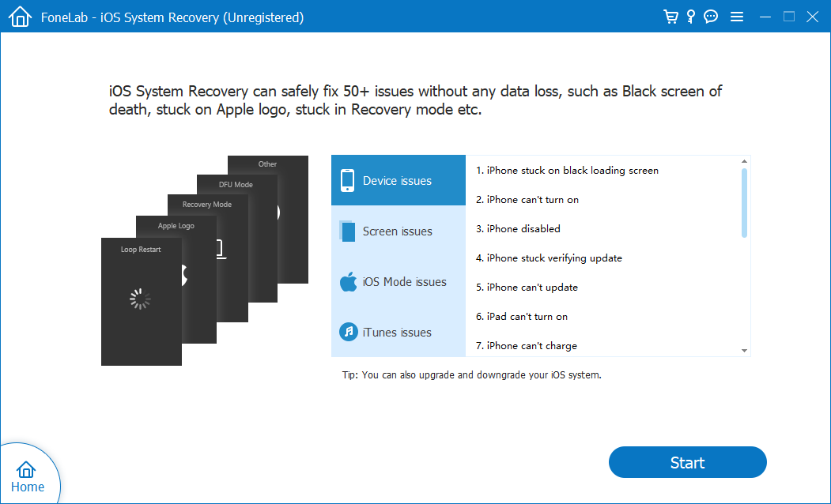Click scroll down arrow in issues list
Viewport: 831px width, 504px height.
point(744,350)
